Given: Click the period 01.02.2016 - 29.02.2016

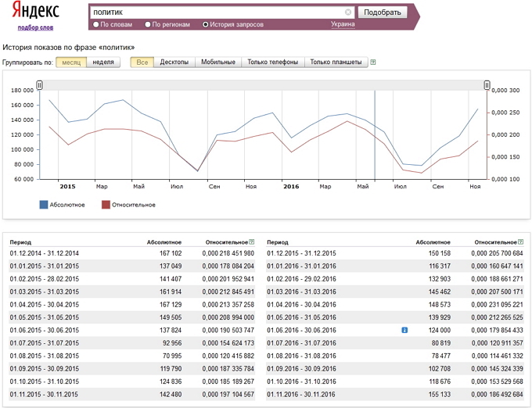Looking at the screenshot, I should (x=301, y=279).
